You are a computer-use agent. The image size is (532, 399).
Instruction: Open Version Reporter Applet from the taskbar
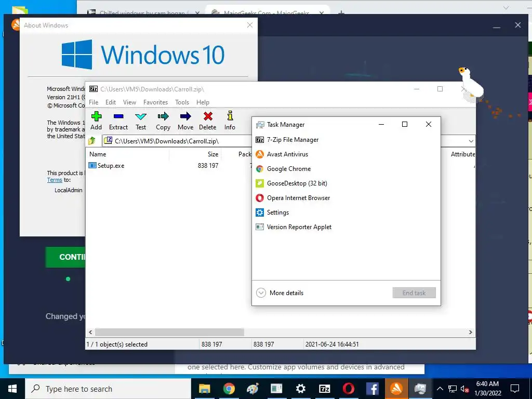click(x=276, y=389)
